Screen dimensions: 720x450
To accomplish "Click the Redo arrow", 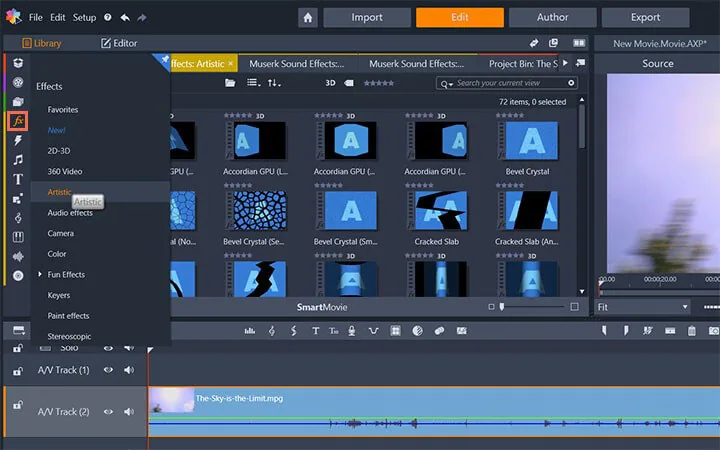I will 142,17.
